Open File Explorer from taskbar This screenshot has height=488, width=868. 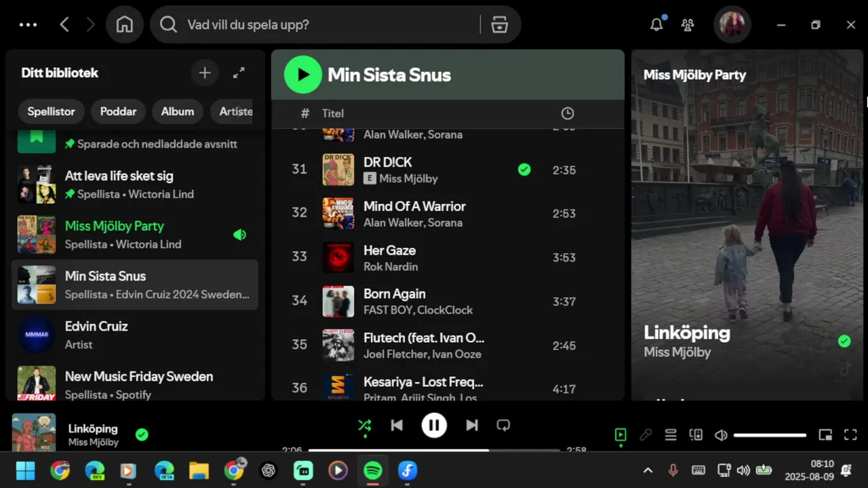click(199, 470)
